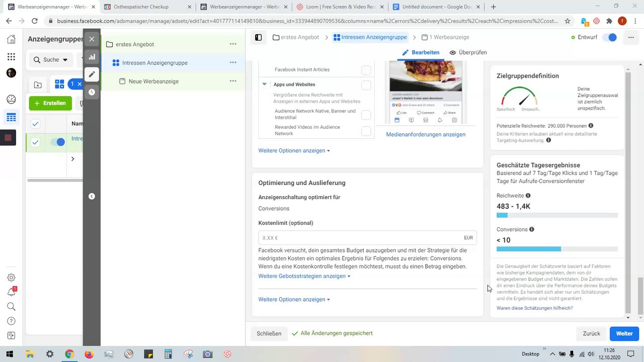Check the Facebook Instant Articles box

click(366, 70)
